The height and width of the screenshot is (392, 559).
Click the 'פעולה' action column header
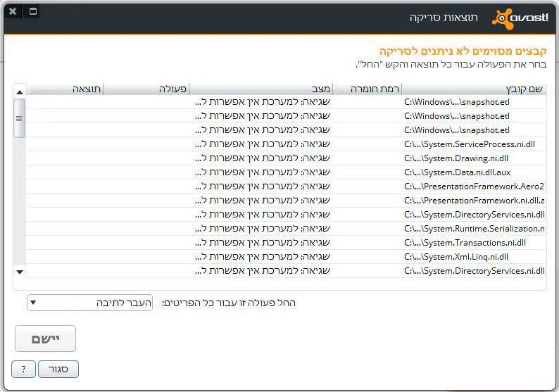tap(172, 89)
